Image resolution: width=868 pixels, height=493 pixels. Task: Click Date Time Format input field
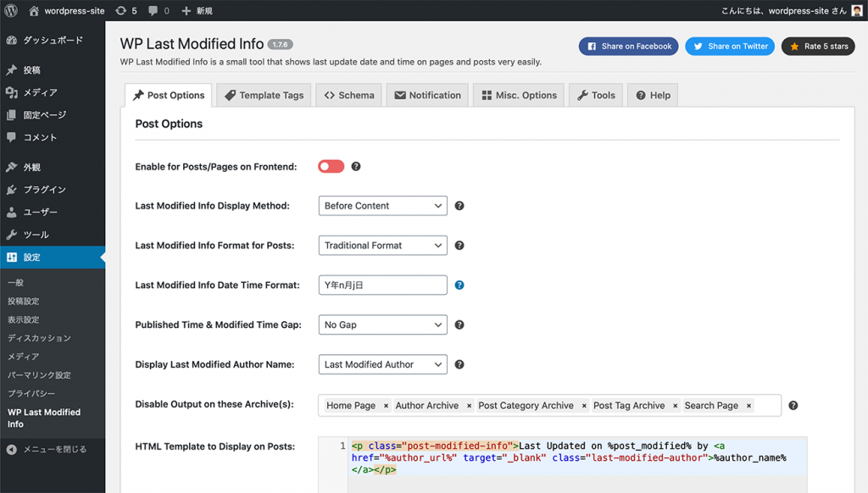pyautogui.click(x=382, y=285)
